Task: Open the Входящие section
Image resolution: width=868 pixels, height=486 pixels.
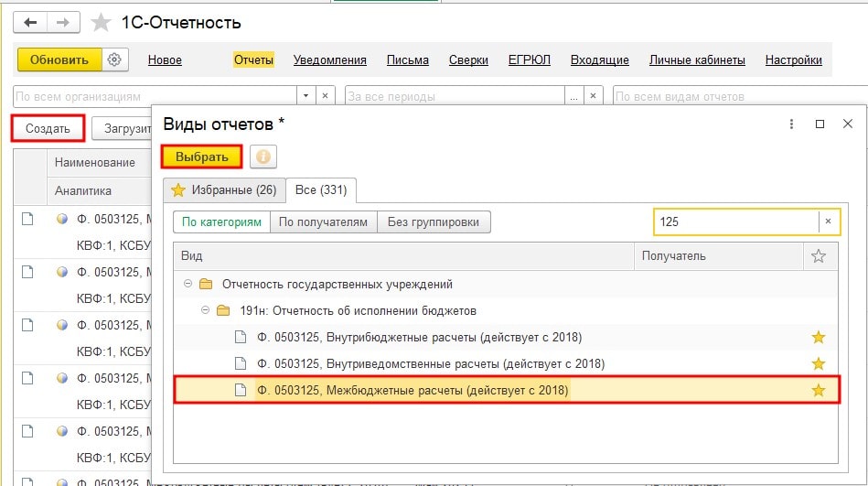Action: click(x=599, y=59)
